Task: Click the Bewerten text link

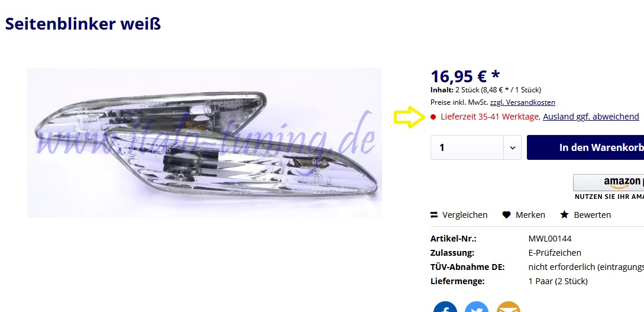Action: (592, 214)
